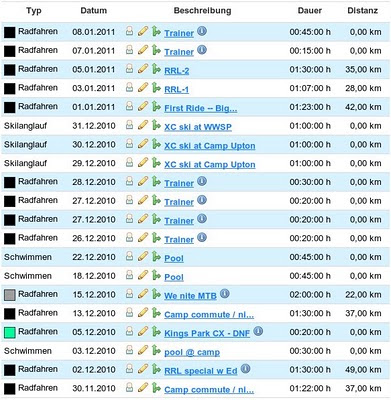Viewport: 391px width, 400px height.
Task: Open the First Ride -- Big... link
Action: tap(201, 108)
